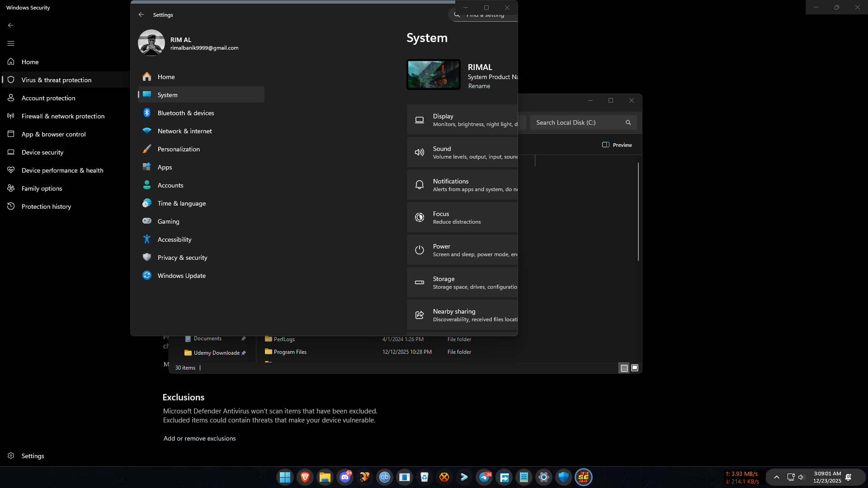Open Settings gear icon on taskbar
This screenshot has height=488, width=868.
click(x=544, y=477)
